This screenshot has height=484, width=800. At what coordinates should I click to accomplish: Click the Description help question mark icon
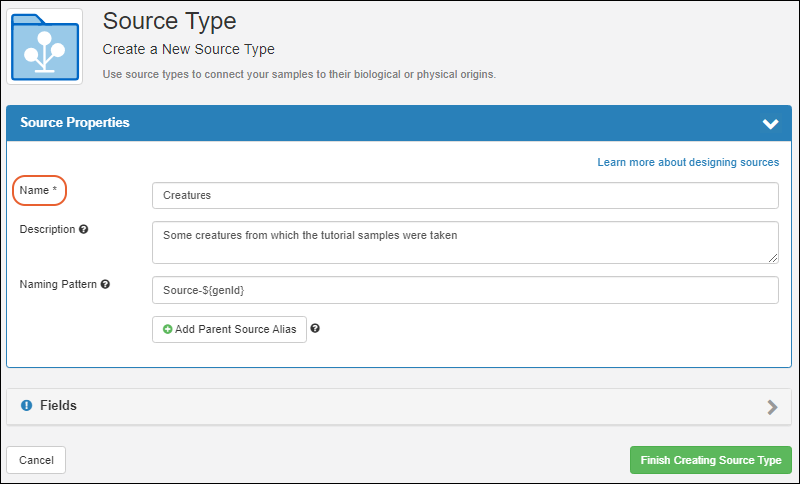[84, 230]
